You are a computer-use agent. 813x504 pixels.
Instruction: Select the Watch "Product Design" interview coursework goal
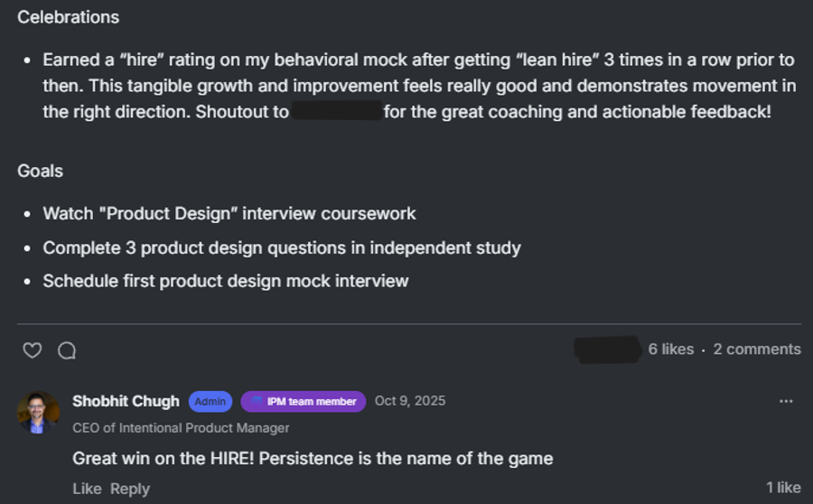(x=229, y=214)
